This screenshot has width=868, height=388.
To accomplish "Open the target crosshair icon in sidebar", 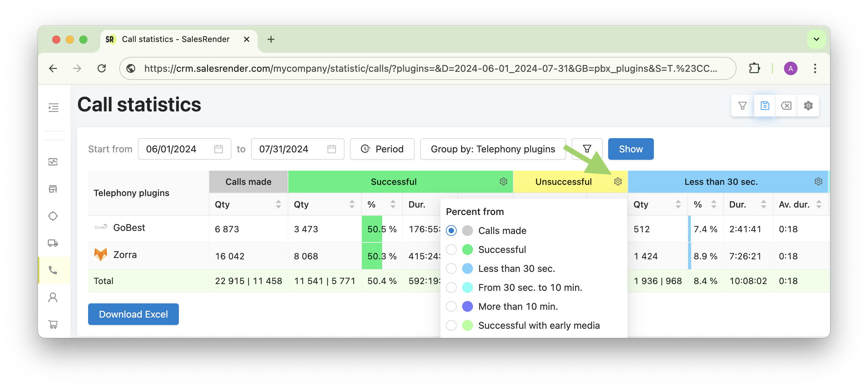I will coord(53,216).
